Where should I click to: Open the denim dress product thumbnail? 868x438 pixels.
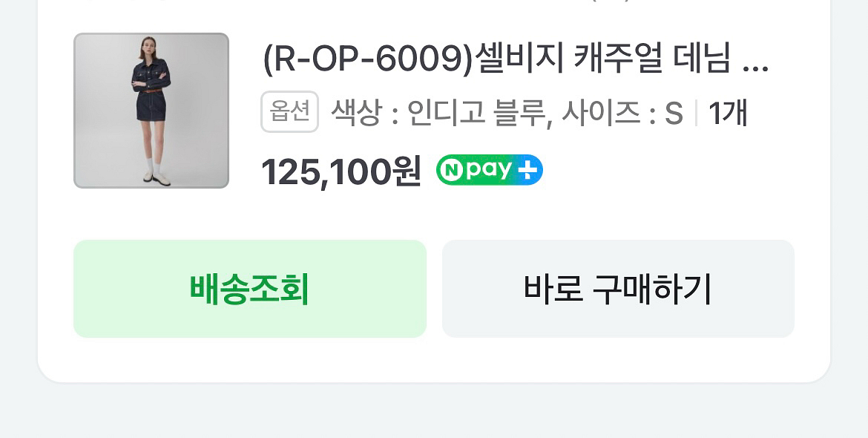pos(151,111)
